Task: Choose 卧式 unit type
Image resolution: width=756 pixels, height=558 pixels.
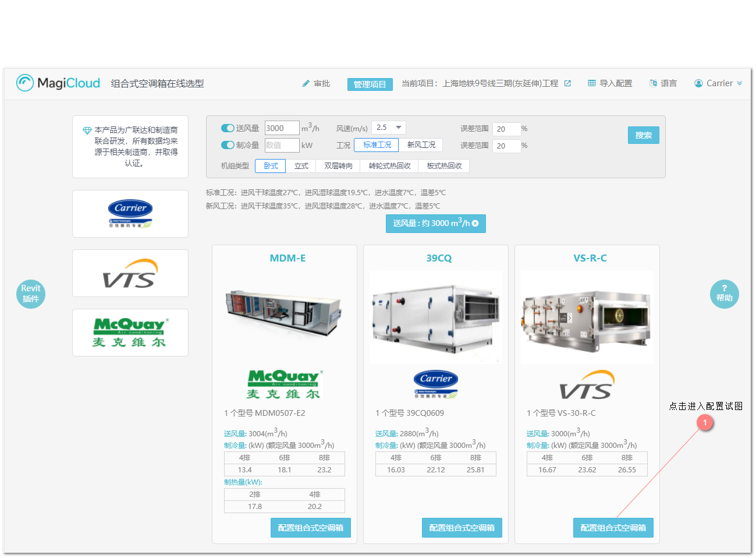Action: (271, 166)
